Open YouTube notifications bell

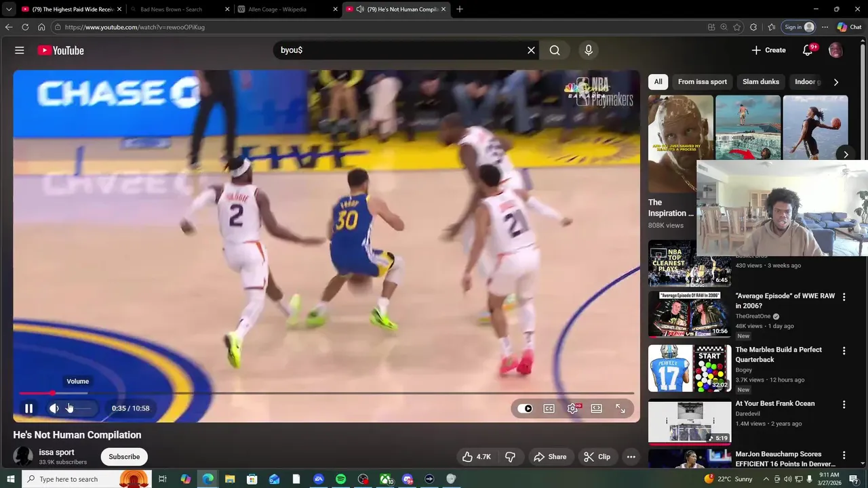pyautogui.click(x=808, y=50)
